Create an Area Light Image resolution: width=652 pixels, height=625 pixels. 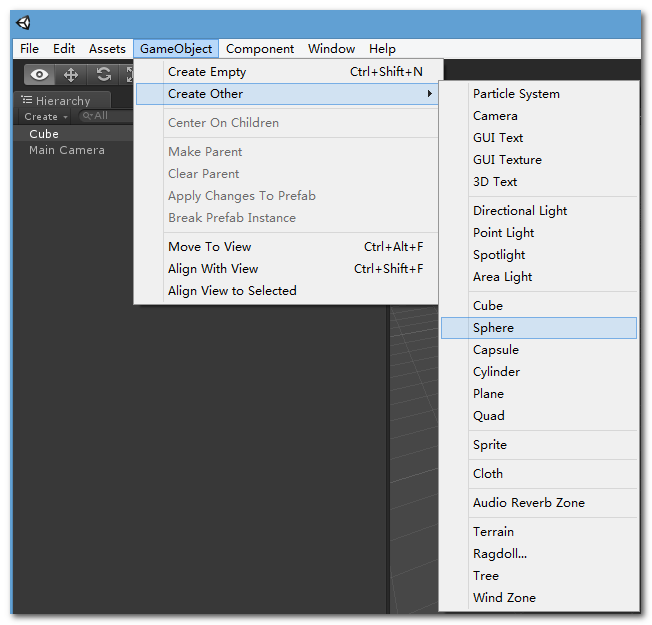point(539,277)
